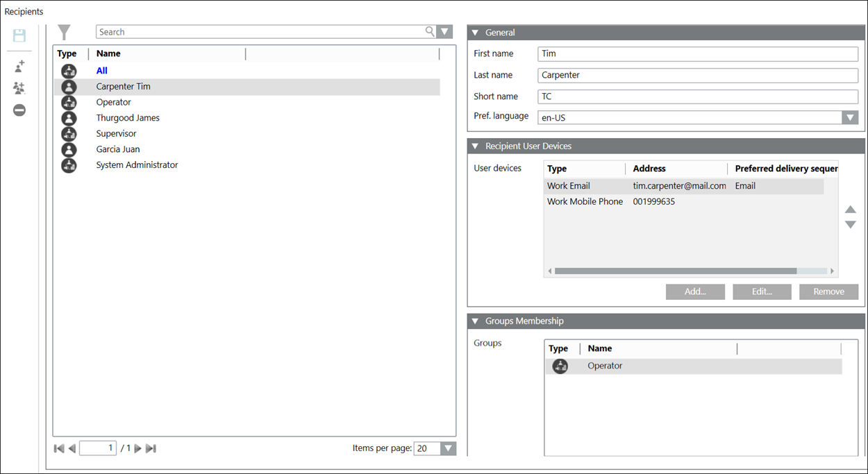868x474 pixels.
Task: Click the search magnifier icon
Action: (x=430, y=32)
